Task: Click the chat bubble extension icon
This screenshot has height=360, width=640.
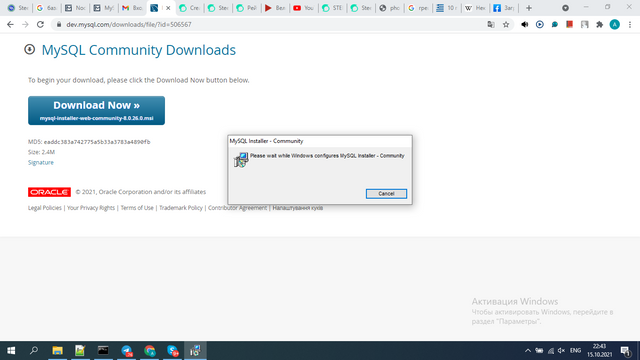Action: pyautogui.click(x=554, y=24)
